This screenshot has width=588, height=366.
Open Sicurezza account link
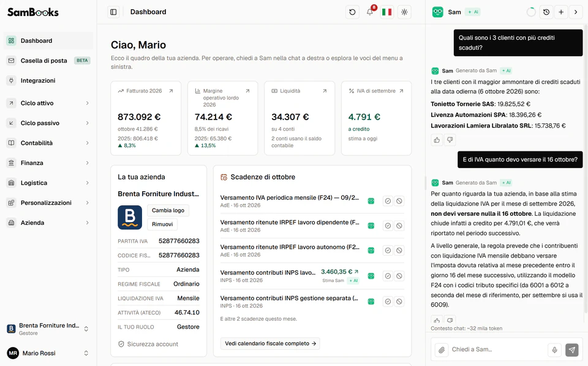tap(148, 344)
